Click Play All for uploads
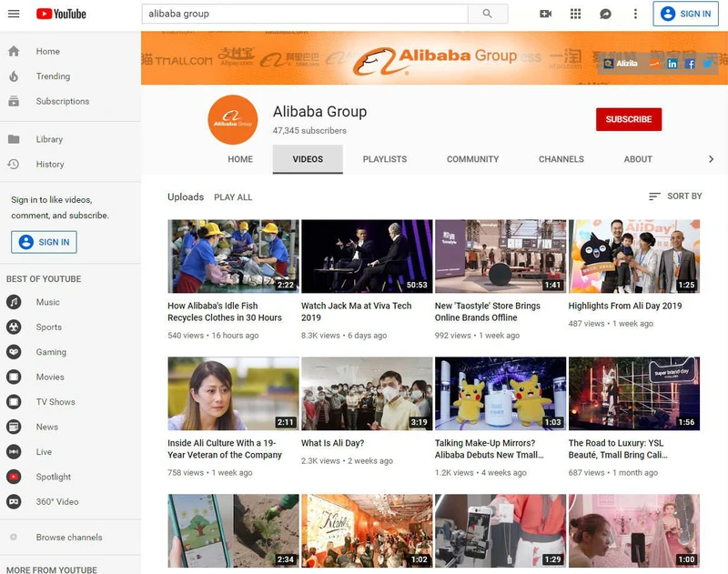This screenshot has height=574, width=728. click(x=233, y=197)
